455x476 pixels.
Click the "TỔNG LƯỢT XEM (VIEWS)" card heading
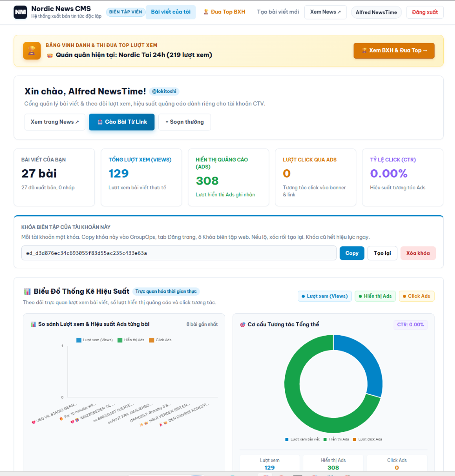pyautogui.click(x=140, y=160)
